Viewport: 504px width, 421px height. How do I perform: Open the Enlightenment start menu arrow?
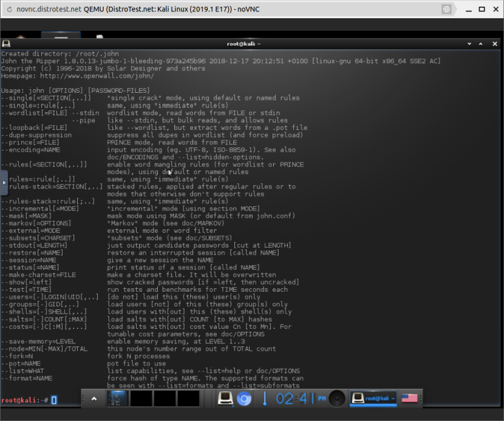94,399
